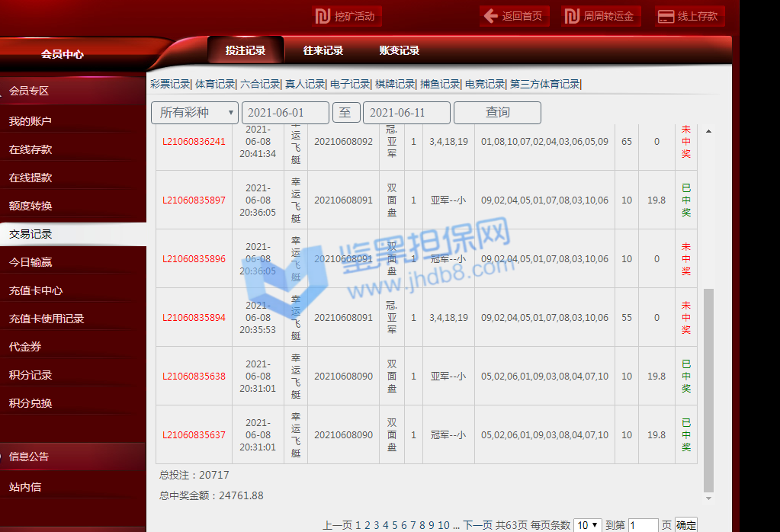The width and height of the screenshot is (780, 532).
Task: Go to 下一页 next page link
Action: click(478, 525)
